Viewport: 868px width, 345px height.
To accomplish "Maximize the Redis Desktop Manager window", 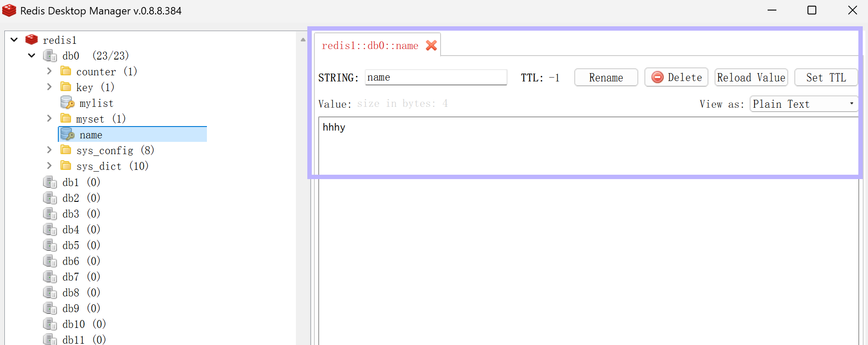I will [x=812, y=10].
